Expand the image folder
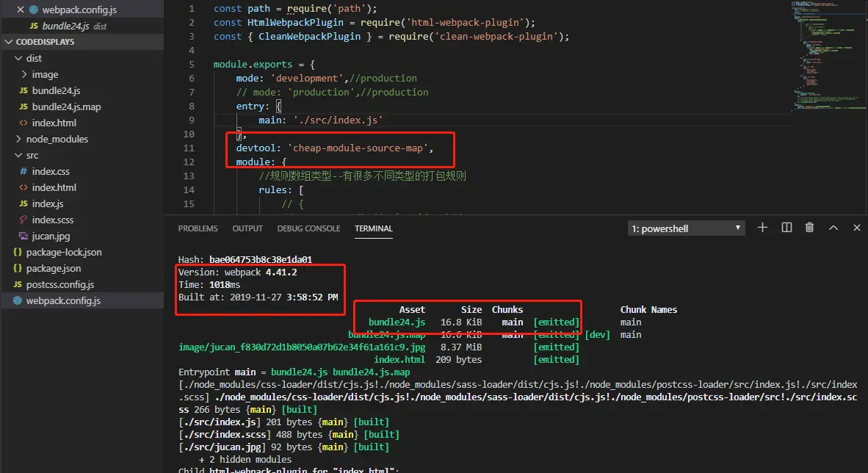The height and width of the screenshot is (473, 868). point(23,74)
